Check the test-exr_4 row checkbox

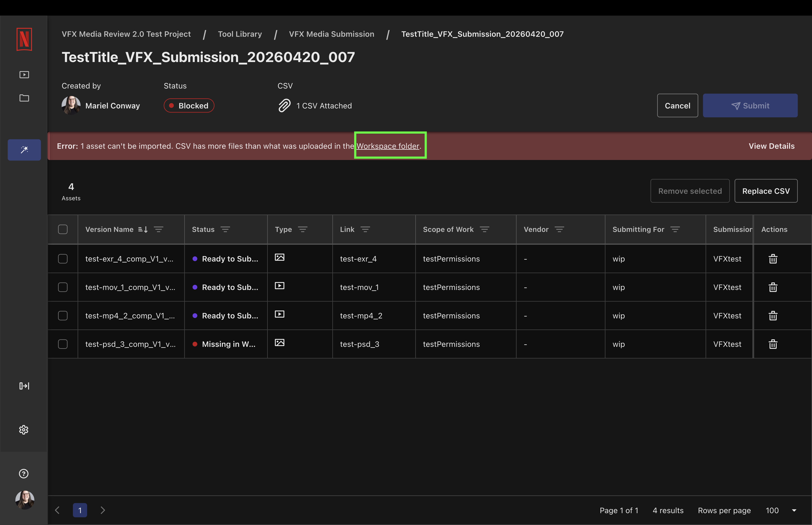point(63,259)
